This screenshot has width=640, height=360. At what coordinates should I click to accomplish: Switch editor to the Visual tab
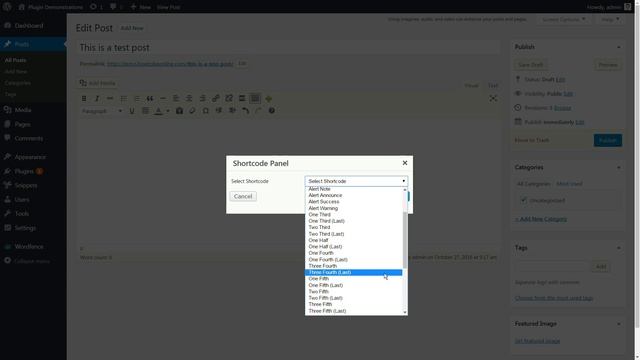click(x=471, y=85)
